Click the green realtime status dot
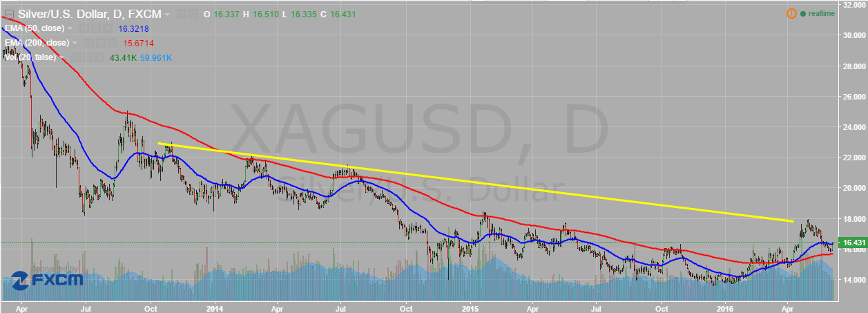 804,14
